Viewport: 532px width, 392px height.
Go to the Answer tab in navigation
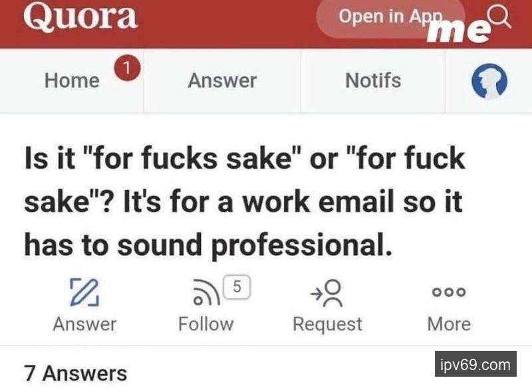pos(222,81)
